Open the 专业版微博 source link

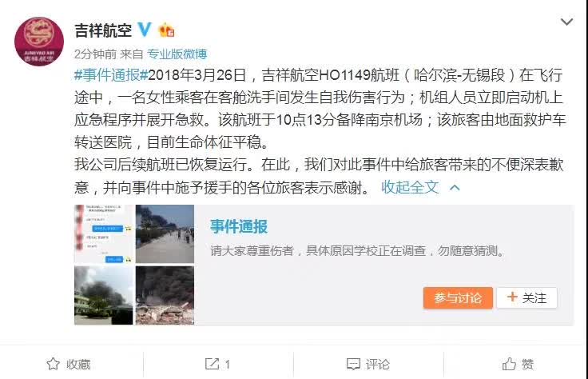(177, 54)
